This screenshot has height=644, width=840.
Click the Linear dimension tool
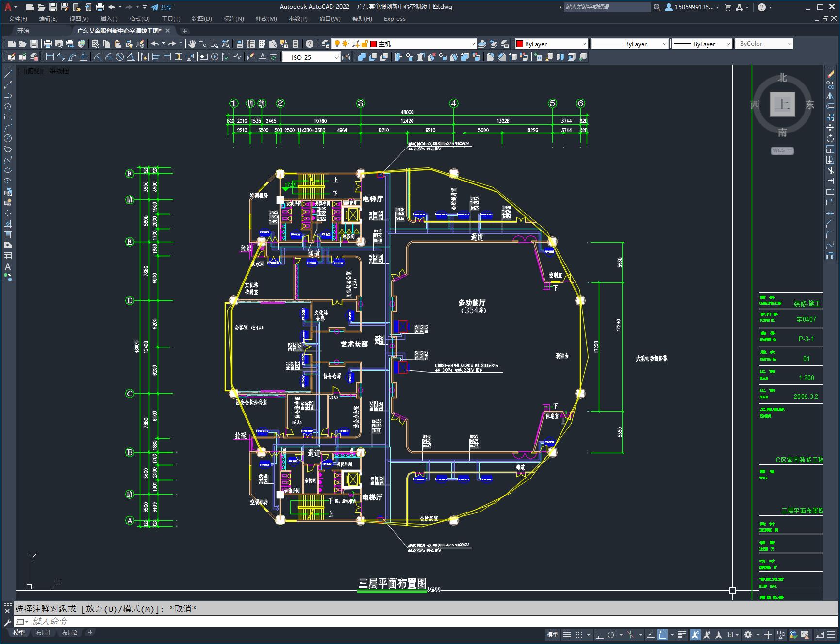coord(49,57)
